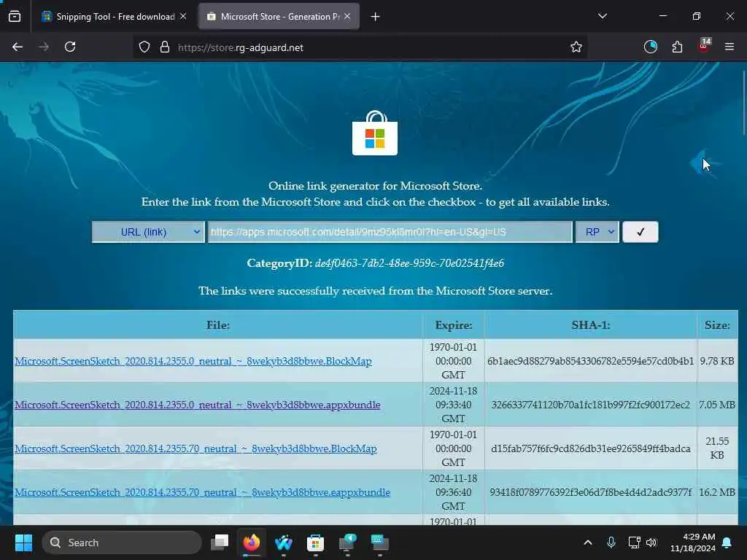Viewport: 747px width, 560px height.
Task: Go back to previous page
Action: pos(18,47)
